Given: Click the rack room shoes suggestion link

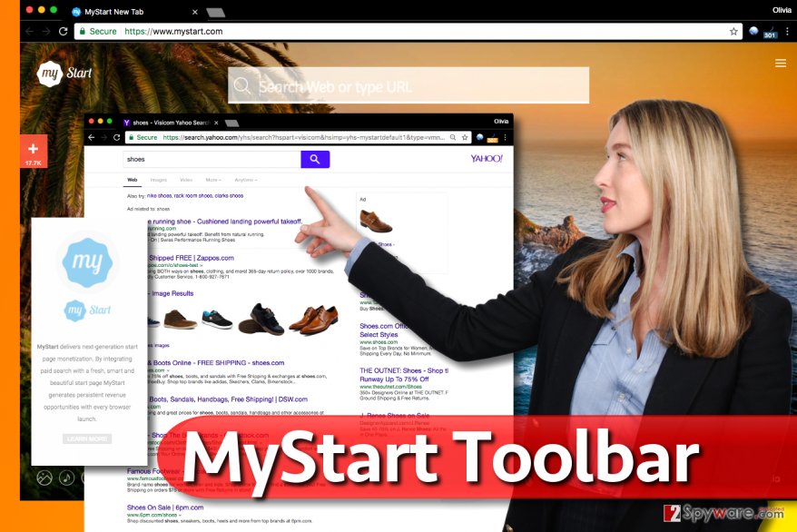Looking at the screenshot, I should pyautogui.click(x=193, y=195).
